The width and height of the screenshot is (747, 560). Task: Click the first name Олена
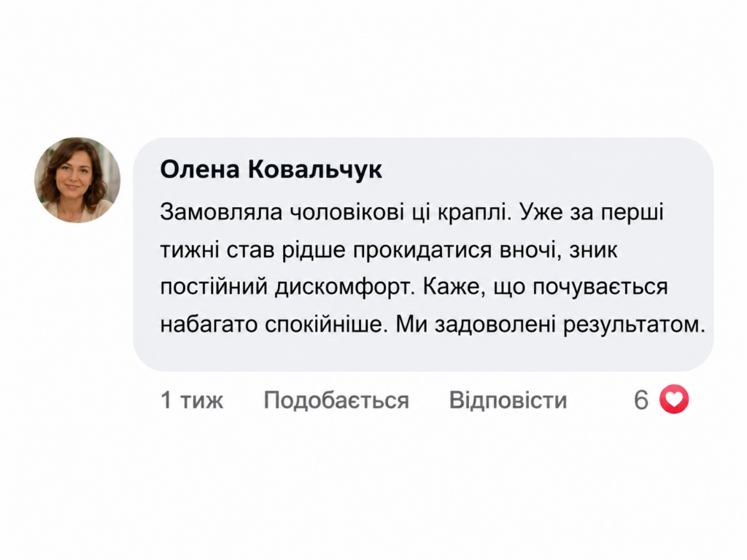200,169
